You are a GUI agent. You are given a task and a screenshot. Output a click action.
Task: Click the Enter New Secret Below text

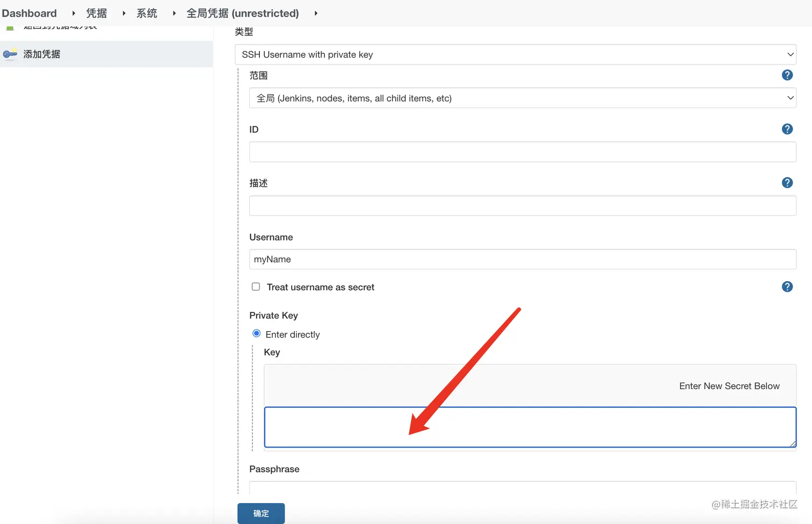729,386
